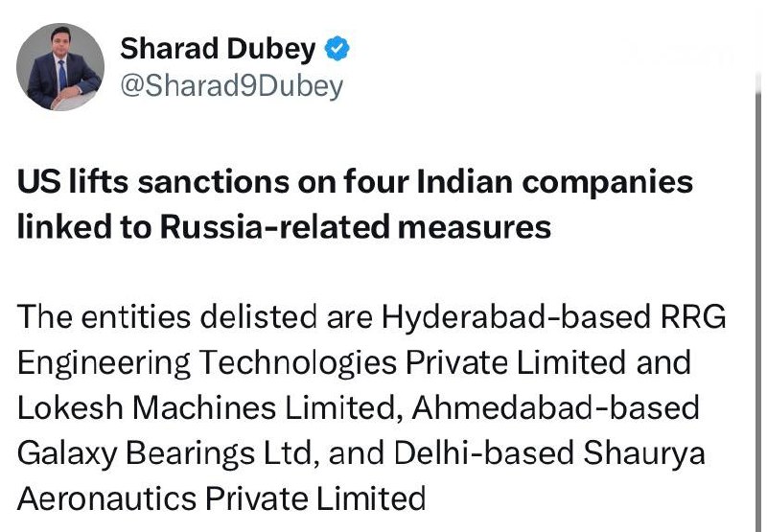Screen dimensions: 767x532
Task: Click the word 'Aeronautics' on the last line
Action: (x=106, y=498)
